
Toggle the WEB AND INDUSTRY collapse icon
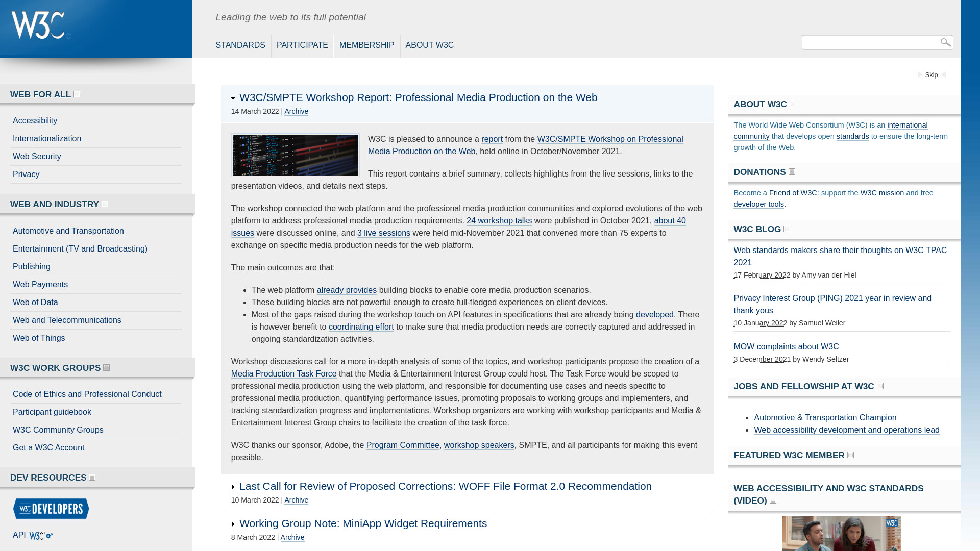click(x=105, y=204)
